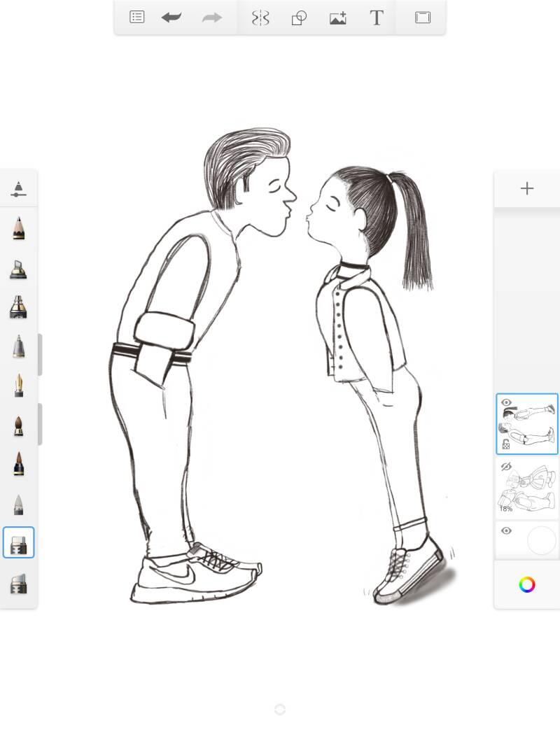This screenshot has height=746, width=560.
Task: Undo the last stroke
Action: coord(171,17)
